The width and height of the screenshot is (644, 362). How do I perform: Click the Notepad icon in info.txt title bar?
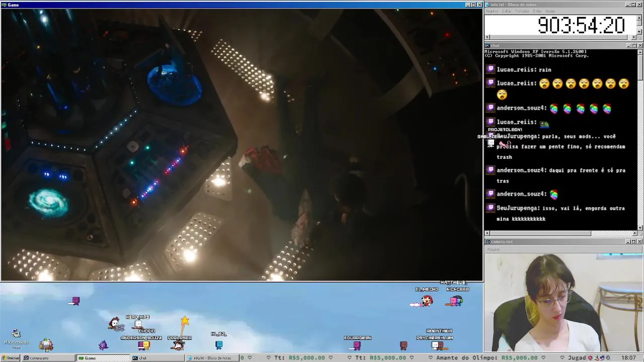pos(488,5)
